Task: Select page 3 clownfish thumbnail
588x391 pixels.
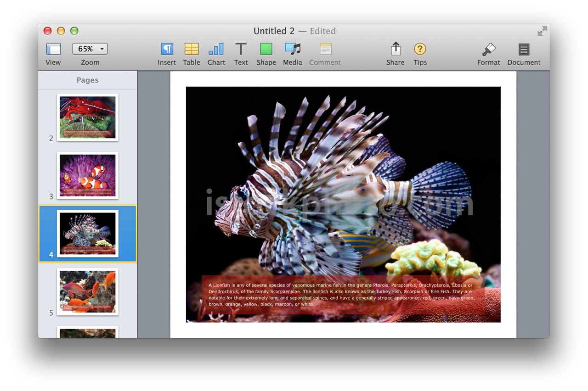Action: [88, 175]
